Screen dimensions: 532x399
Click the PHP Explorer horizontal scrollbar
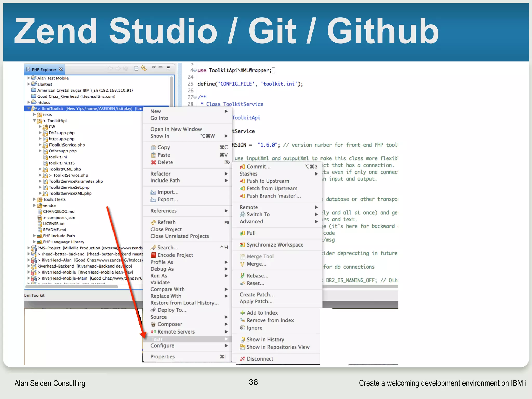(x=72, y=287)
